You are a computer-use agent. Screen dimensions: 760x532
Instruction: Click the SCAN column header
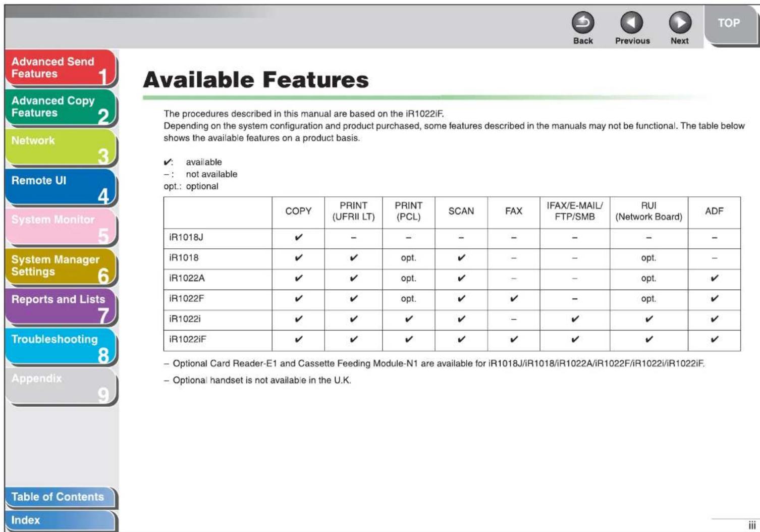(x=461, y=211)
